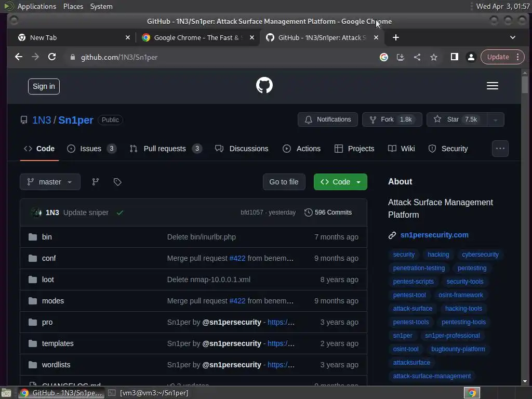View tags via the tag icon
Viewport: 532px width, 399px height.
point(117,182)
